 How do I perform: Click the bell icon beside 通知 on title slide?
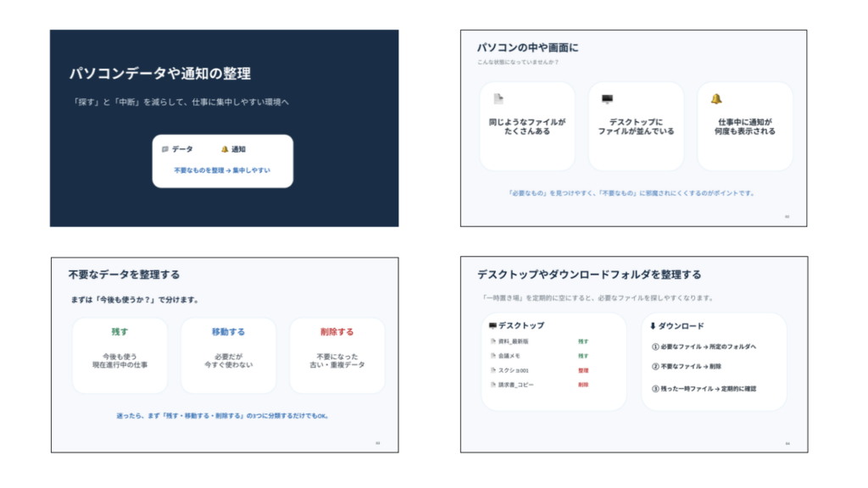224,149
